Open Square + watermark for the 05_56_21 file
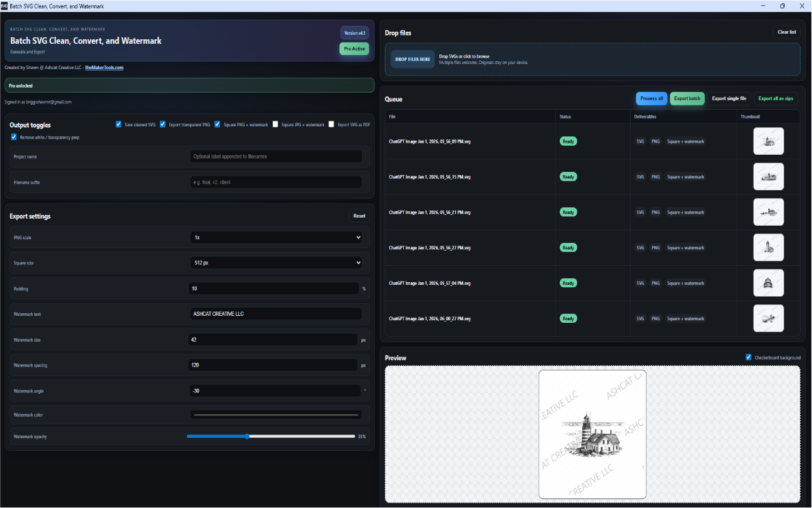This screenshot has height=508, width=812. 685,212
